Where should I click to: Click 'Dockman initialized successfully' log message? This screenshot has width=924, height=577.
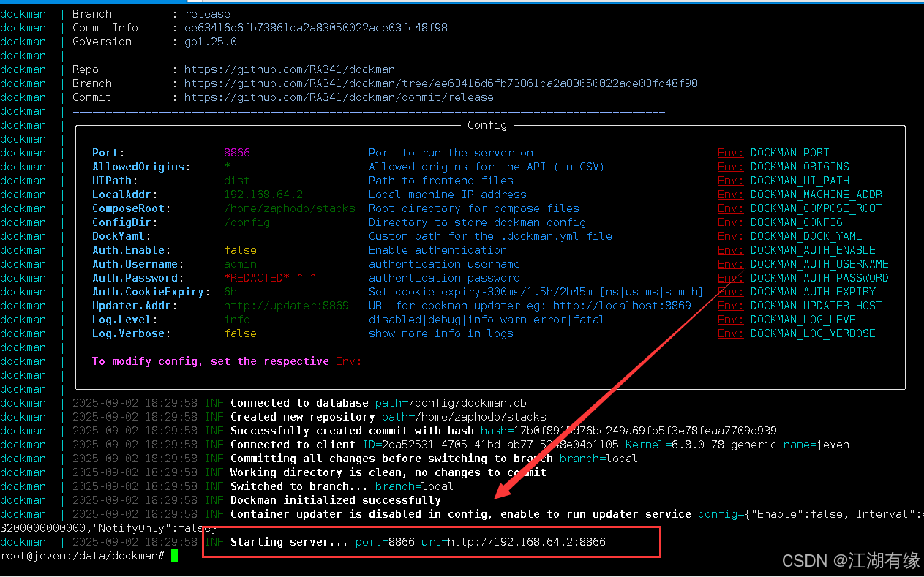point(336,500)
